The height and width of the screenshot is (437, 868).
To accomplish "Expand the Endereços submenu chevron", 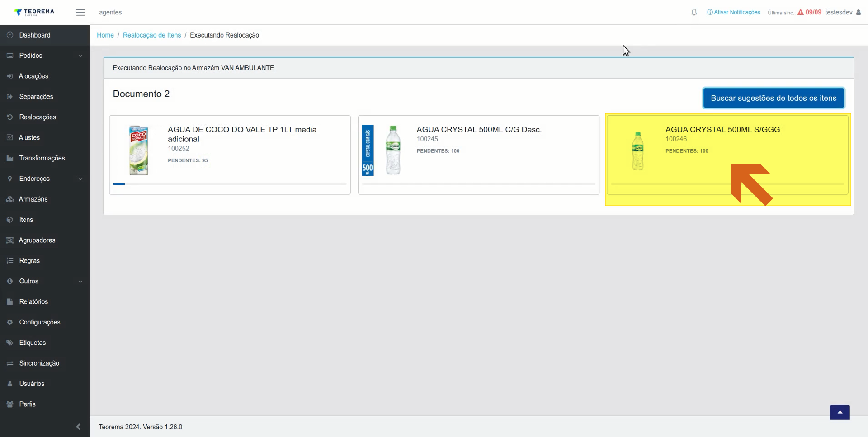I will [x=80, y=179].
